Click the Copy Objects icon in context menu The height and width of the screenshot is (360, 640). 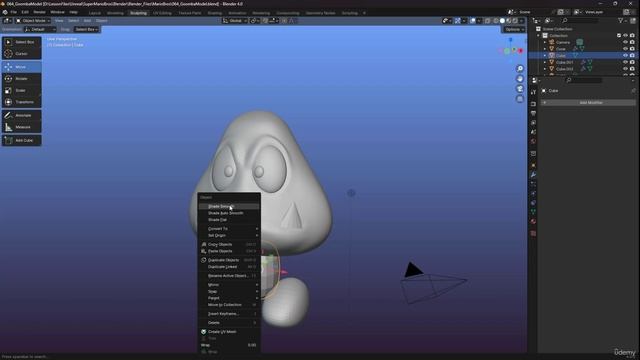point(204,244)
